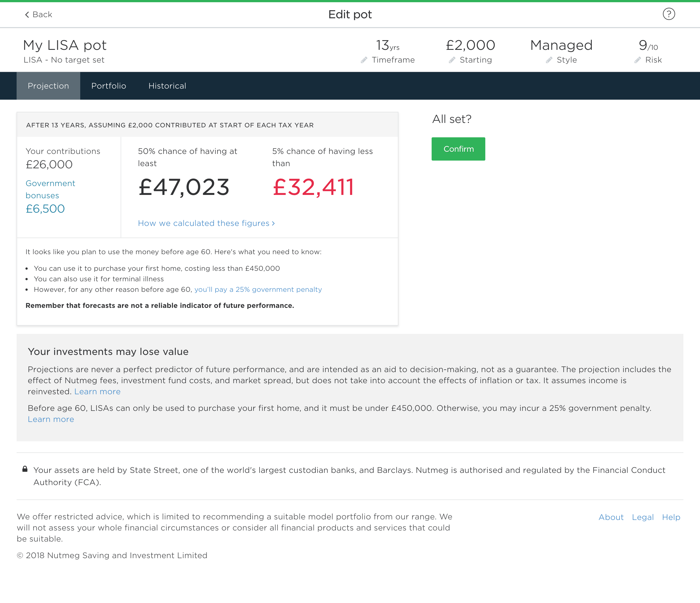Open the Government bonuses link
The width and height of the screenshot is (700, 603).
coord(50,189)
